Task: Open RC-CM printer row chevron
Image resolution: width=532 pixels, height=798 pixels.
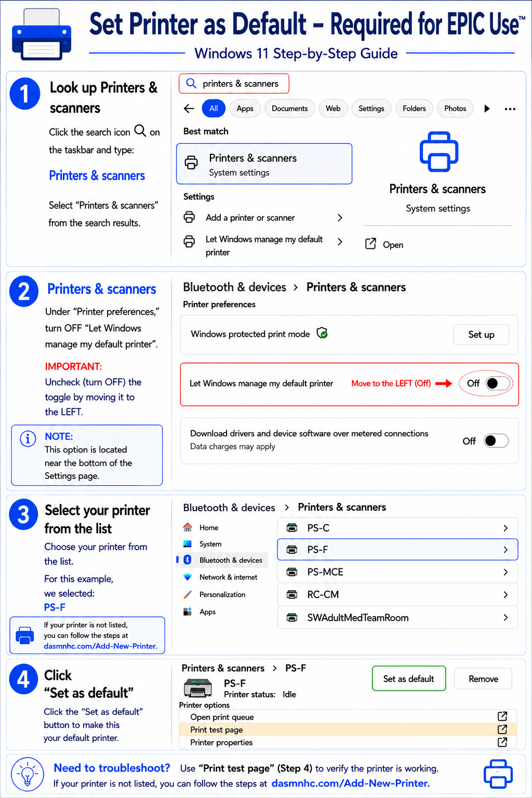Action: point(506,594)
